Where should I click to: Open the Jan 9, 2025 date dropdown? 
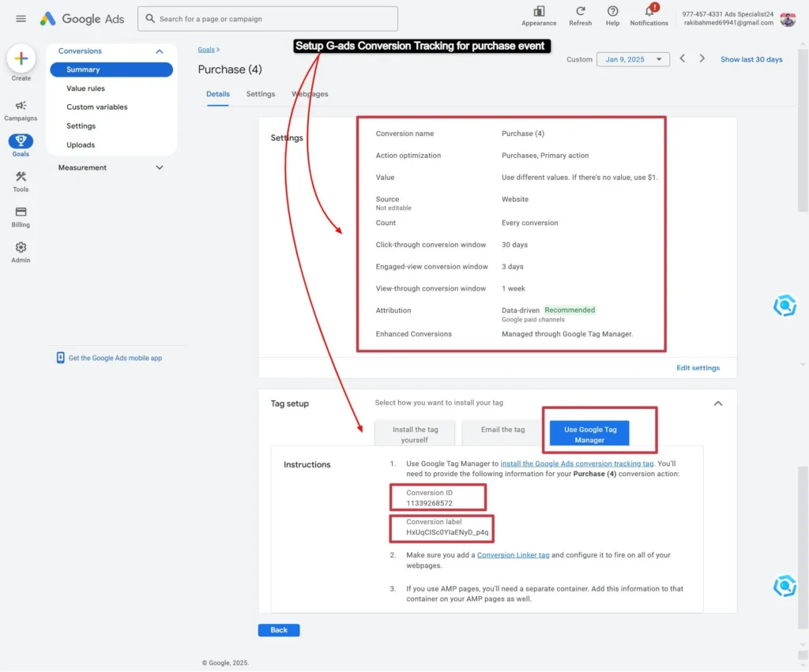633,59
